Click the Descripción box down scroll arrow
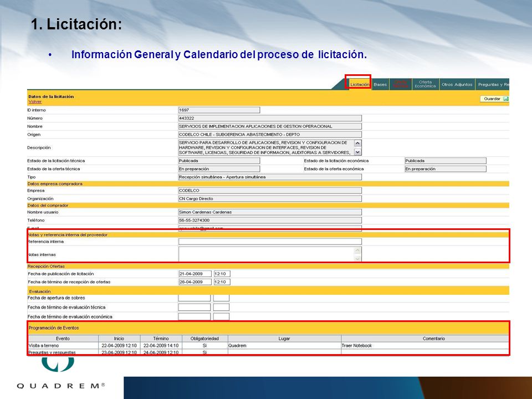 357,152
